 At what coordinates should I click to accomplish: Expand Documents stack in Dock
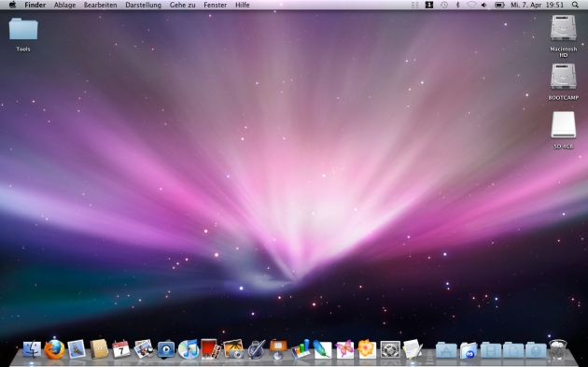(513, 350)
